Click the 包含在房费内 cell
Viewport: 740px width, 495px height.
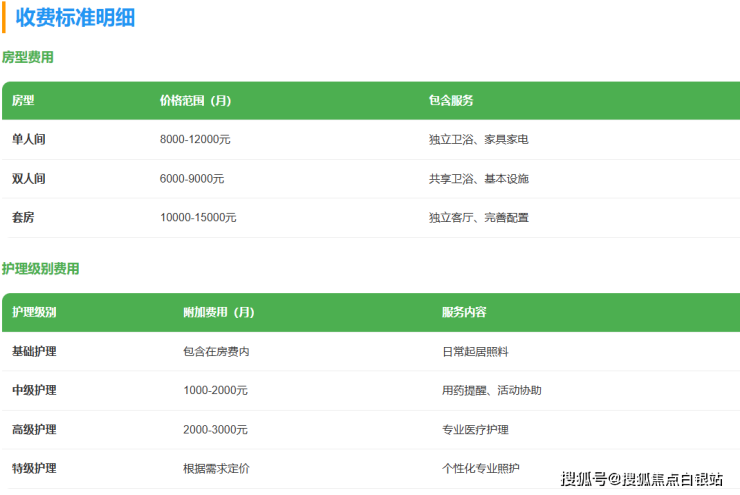pyautogui.click(x=216, y=352)
